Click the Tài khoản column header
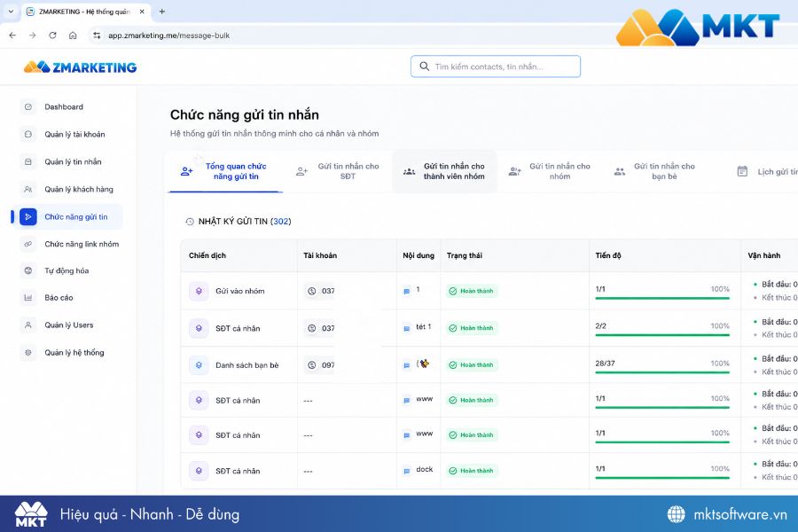Screen dimensions: 798x532 coord(320,255)
